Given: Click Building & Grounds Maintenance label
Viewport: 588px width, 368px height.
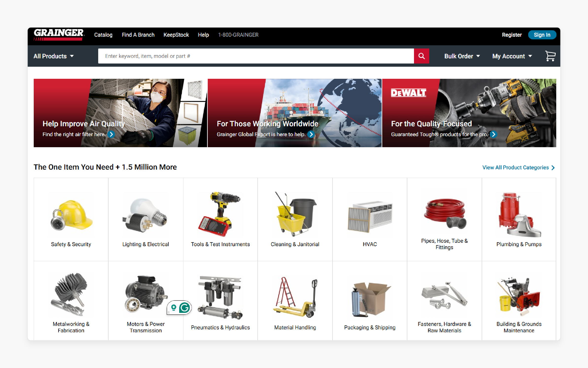Looking at the screenshot, I should tap(519, 327).
